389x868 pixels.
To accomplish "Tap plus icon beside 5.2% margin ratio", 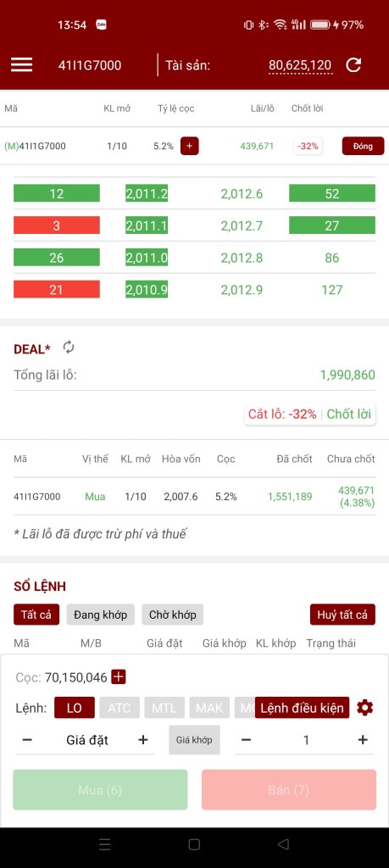I will (189, 146).
